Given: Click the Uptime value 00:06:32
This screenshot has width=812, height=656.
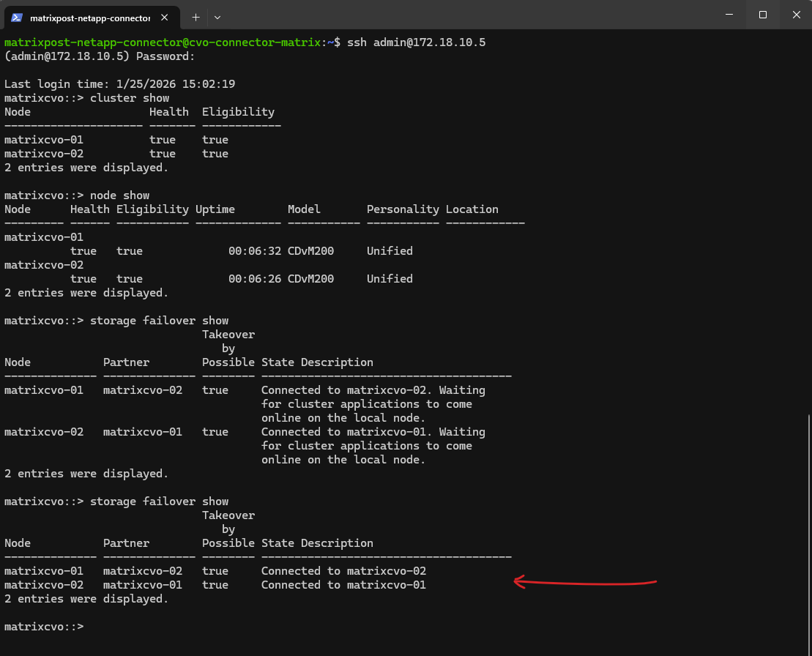Looking at the screenshot, I should click(x=254, y=251).
